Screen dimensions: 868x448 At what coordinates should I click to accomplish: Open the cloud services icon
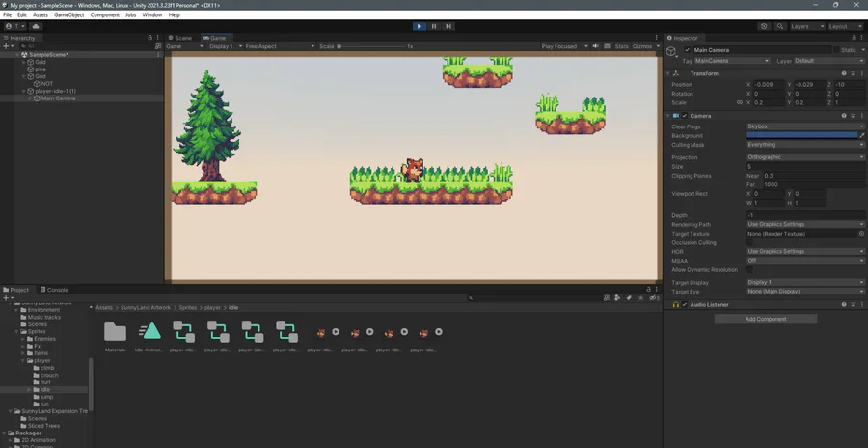[x=36, y=26]
